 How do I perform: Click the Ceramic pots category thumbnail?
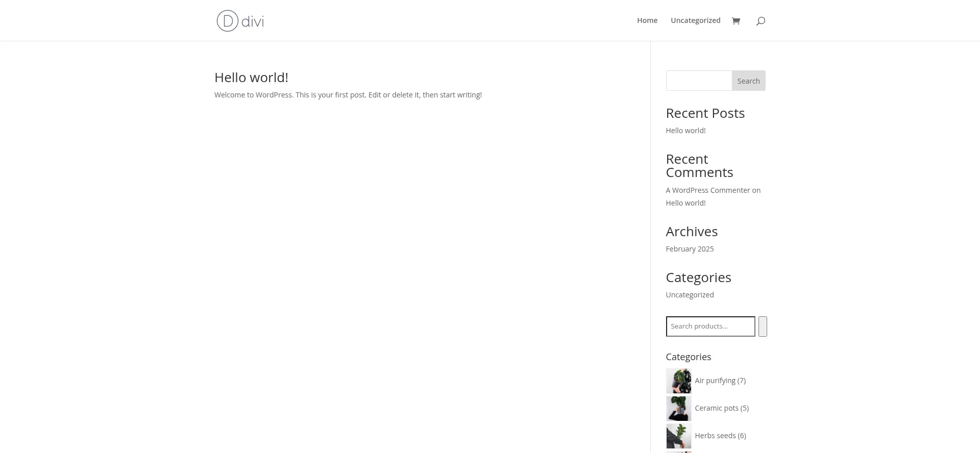(x=678, y=409)
